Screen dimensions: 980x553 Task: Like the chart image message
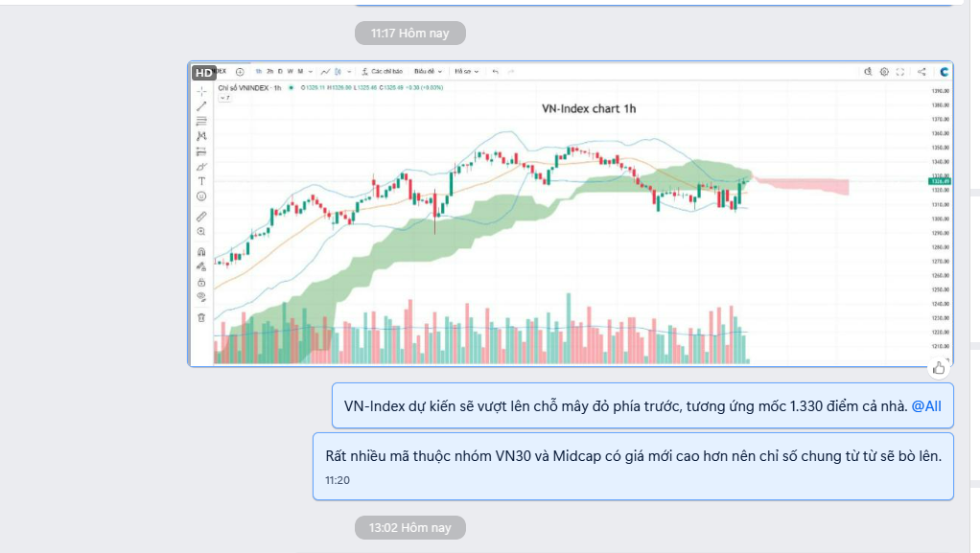(x=938, y=367)
